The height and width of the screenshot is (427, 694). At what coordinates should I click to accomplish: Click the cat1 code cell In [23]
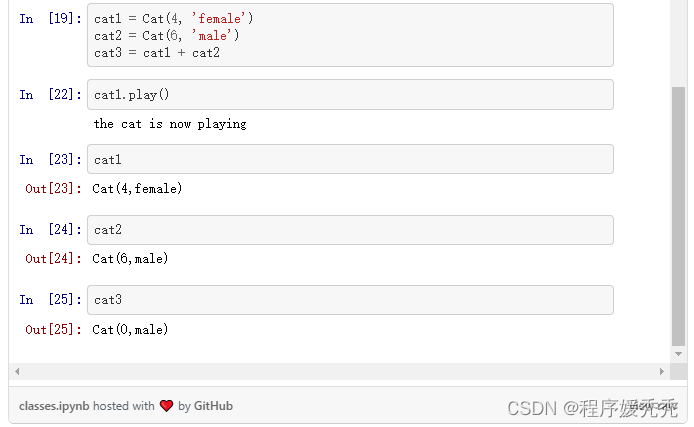point(350,159)
